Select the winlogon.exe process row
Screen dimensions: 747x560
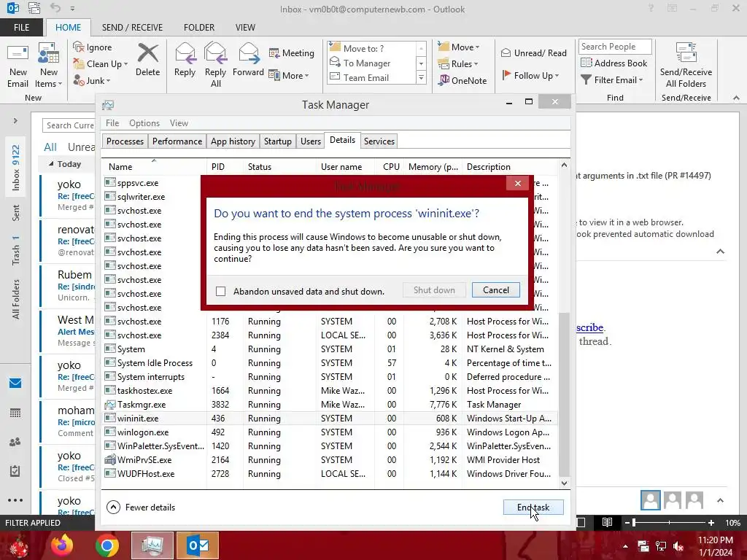pos(329,432)
